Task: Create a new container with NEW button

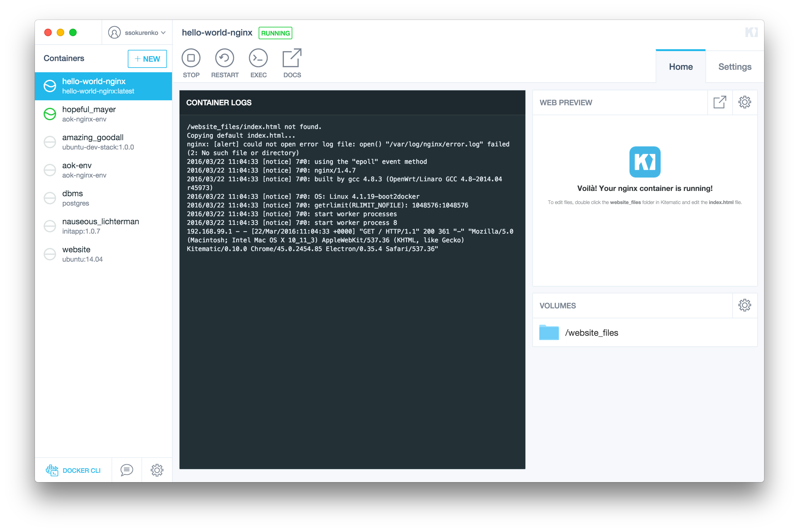Action: (x=147, y=59)
